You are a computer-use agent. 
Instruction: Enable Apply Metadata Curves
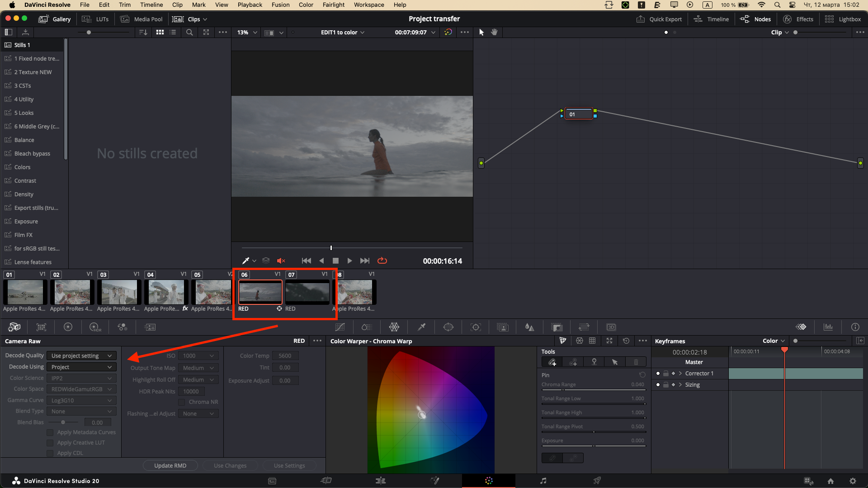[50, 432]
